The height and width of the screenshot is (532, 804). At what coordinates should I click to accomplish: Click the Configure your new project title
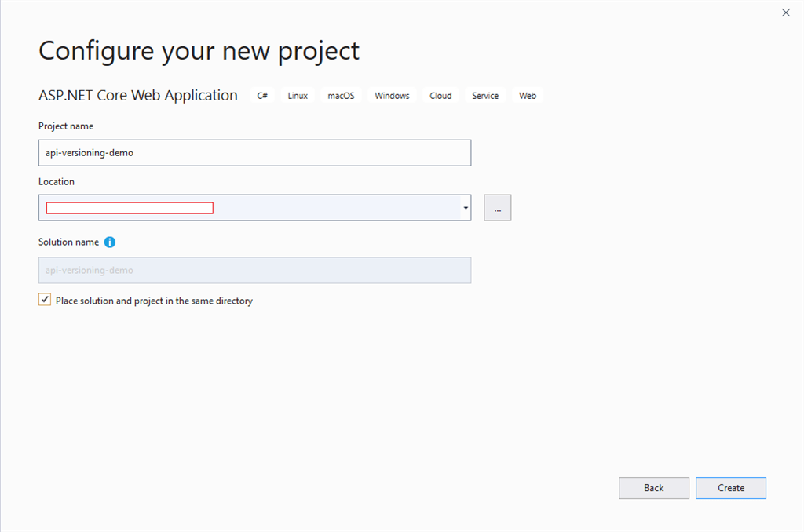(199, 51)
